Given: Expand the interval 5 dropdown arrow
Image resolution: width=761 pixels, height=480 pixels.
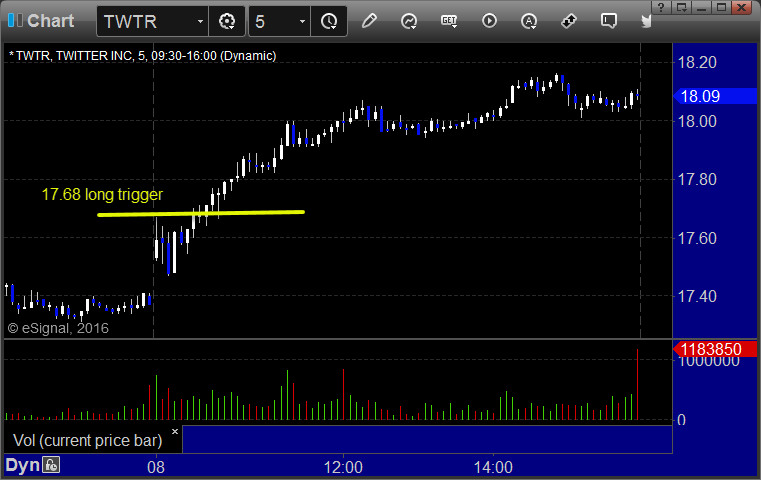Looking at the screenshot, I should tap(302, 22).
